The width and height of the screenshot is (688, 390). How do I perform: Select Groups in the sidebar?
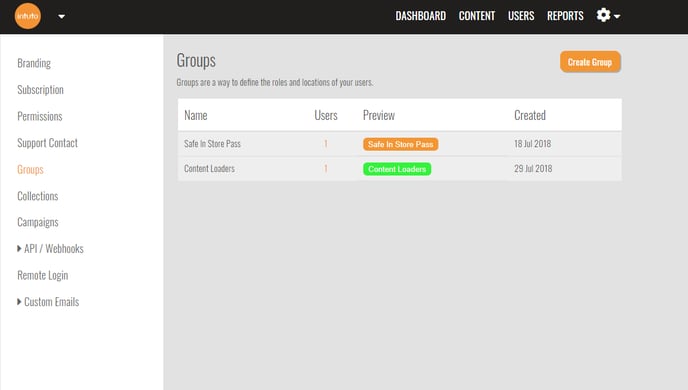[x=30, y=169]
